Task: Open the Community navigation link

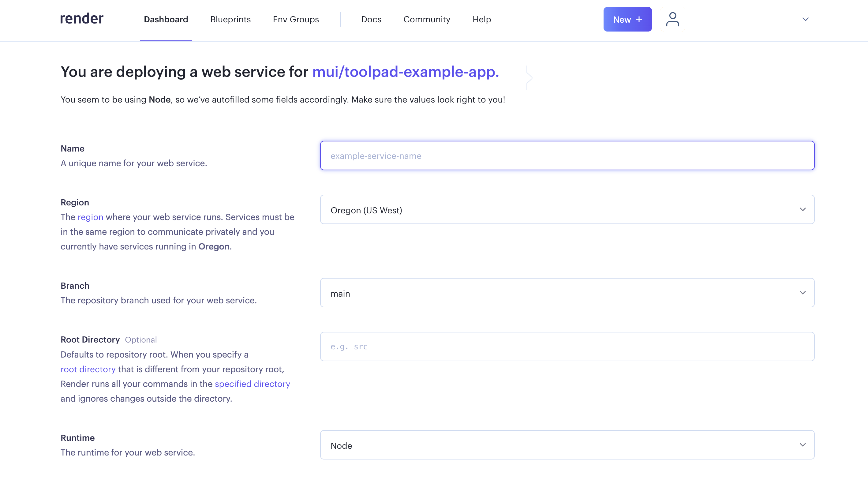Action: pos(426,19)
